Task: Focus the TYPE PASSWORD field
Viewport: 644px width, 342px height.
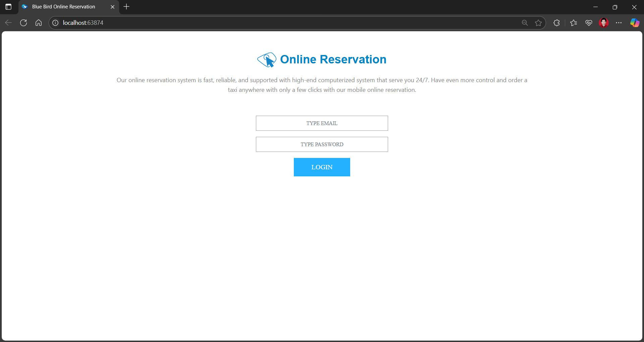Action: pos(322,145)
